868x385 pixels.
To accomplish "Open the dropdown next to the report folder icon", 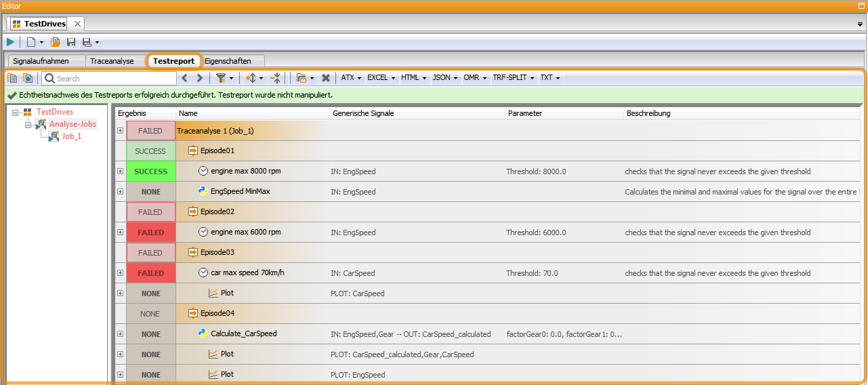I will tap(312, 78).
